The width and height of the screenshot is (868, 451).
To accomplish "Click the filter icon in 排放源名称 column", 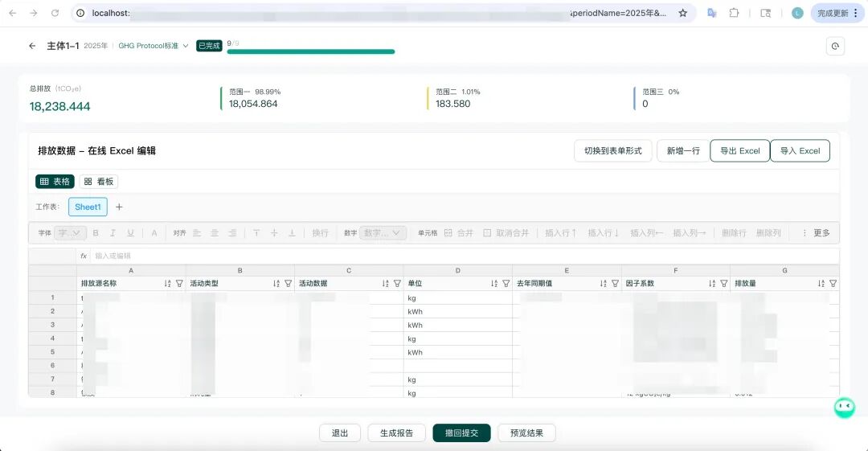I will pos(179,284).
